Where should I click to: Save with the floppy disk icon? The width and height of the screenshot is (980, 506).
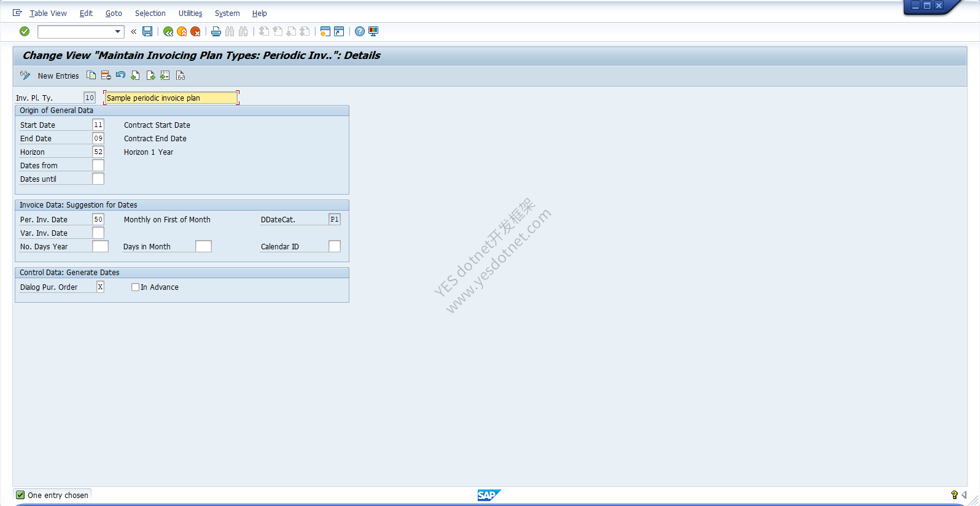(x=147, y=31)
